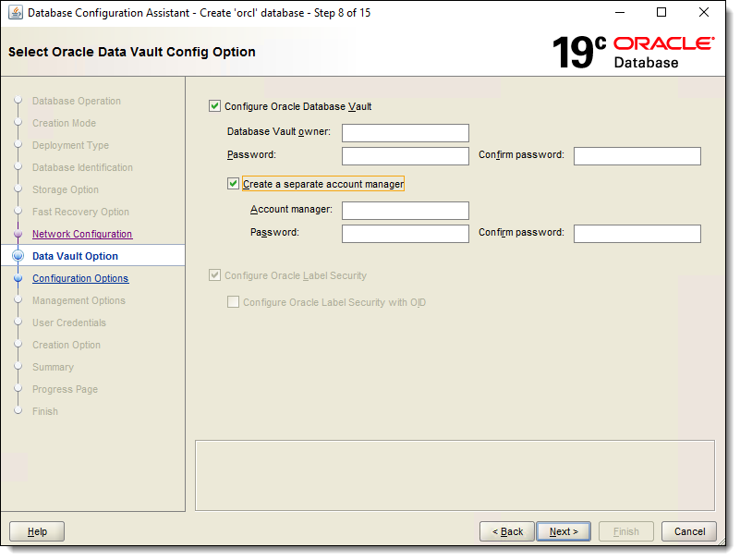740x560 pixels.
Task: Click the Creation Mode step label
Action: point(64,123)
